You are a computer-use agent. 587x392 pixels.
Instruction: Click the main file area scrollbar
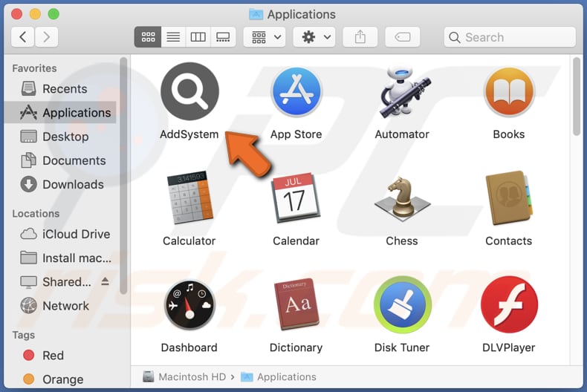[577, 96]
